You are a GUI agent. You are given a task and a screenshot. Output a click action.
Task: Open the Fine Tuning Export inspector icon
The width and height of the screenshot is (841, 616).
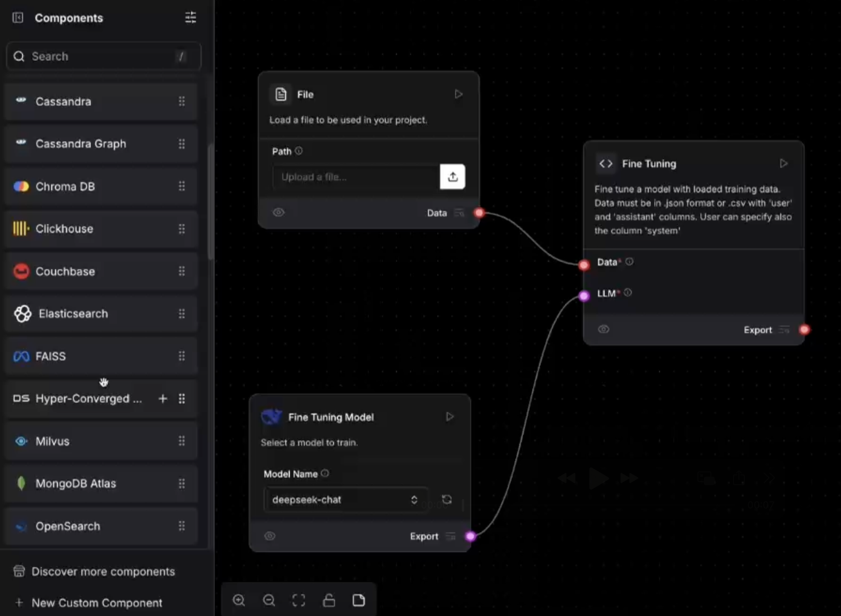[784, 330]
